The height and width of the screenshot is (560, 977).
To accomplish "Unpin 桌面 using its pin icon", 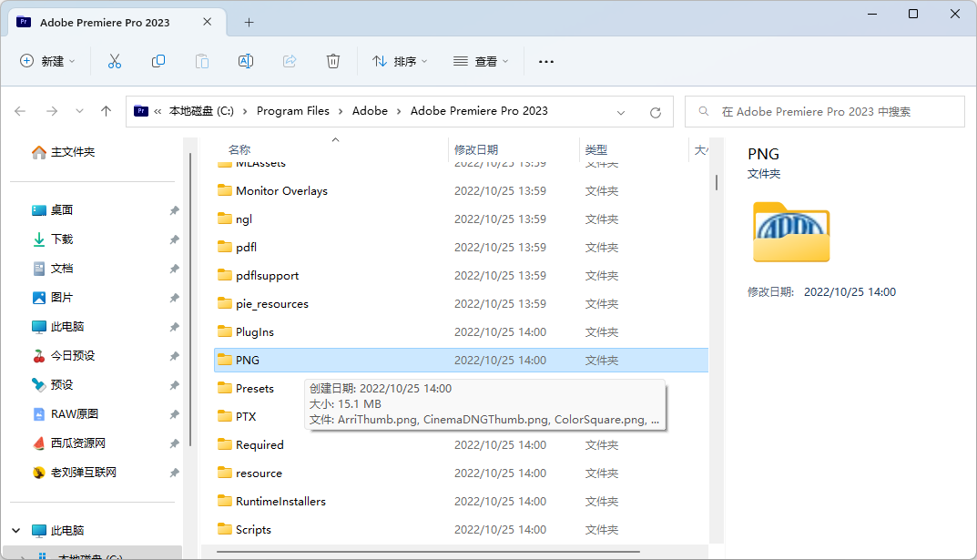I will 175,210.
